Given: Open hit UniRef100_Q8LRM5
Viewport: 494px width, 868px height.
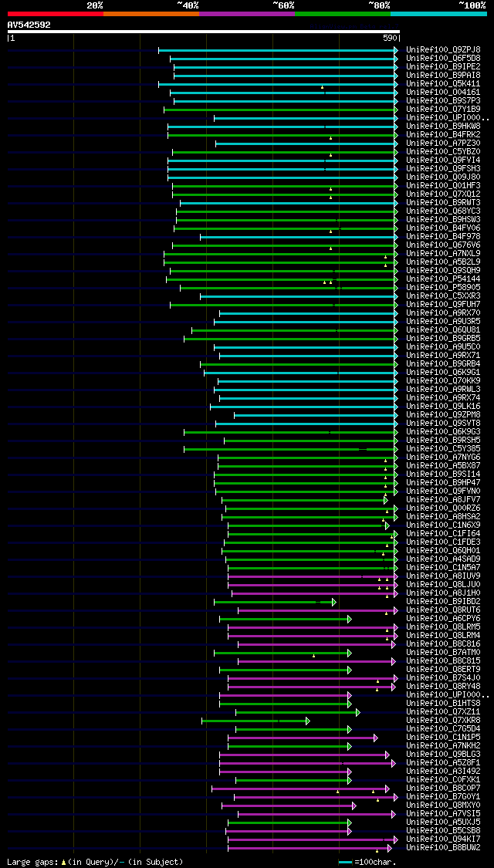Looking at the screenshot, I should (x=443, y=627).
